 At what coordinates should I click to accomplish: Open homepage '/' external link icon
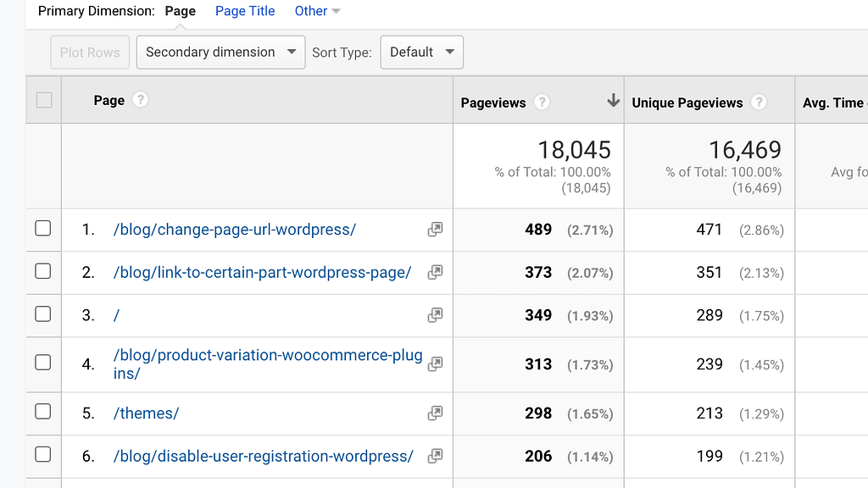435,315
